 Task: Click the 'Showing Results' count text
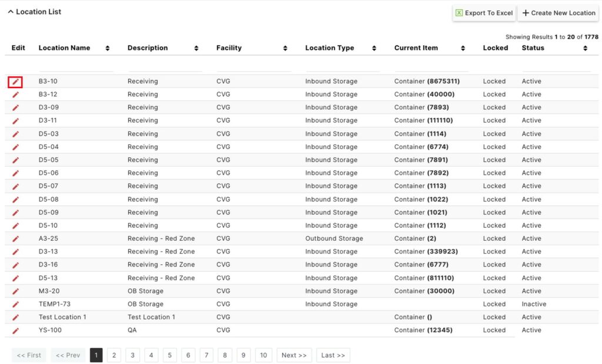551,37
